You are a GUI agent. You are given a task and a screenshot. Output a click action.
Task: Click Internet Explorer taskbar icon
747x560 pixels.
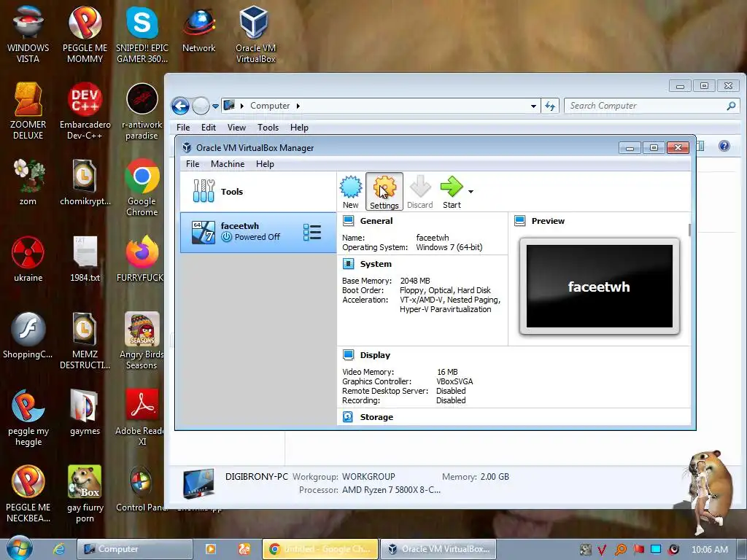[x=58, y=549]
